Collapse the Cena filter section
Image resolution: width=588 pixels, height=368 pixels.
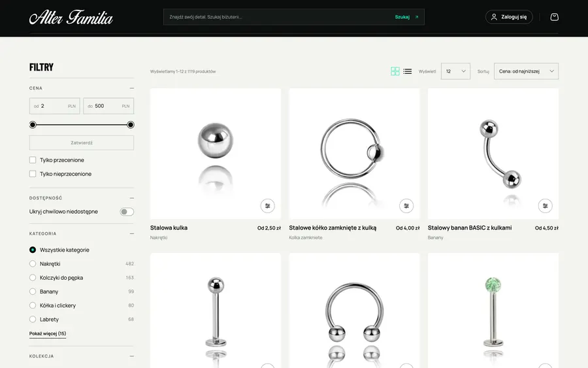coord(131,88)
